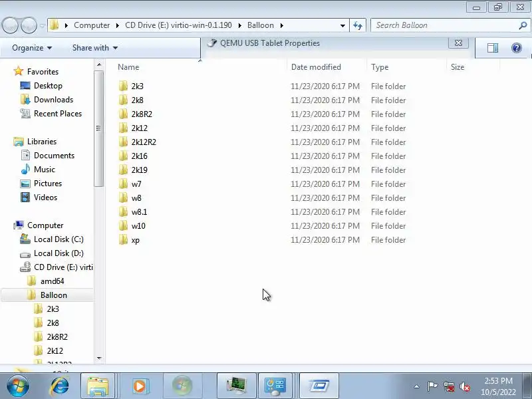532x399 pixels.
Task: Open Pictures library
Action: pyautogui.click(x=41, y=184)
